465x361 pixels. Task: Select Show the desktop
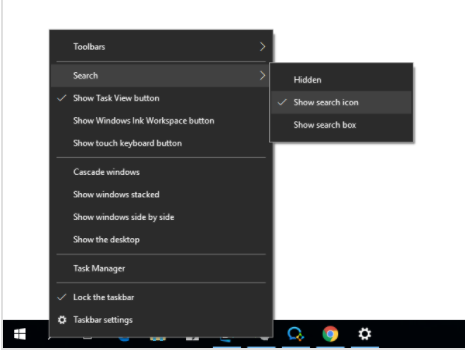click(x=161, y=240)
